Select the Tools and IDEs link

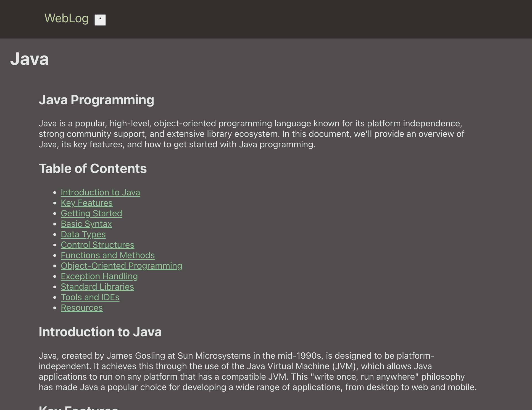click(90, 297)
